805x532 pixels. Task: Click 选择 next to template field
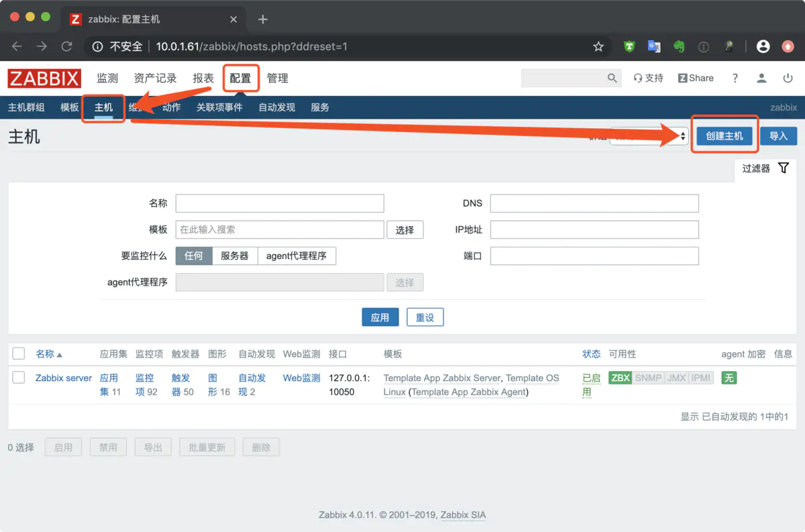click(405, 229)
